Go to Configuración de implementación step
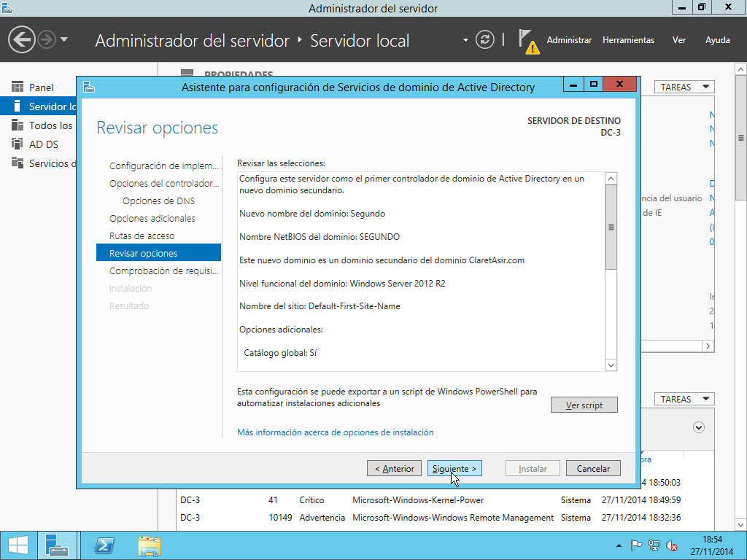This screenshot has height=560, width=747. tap(163, 166)
